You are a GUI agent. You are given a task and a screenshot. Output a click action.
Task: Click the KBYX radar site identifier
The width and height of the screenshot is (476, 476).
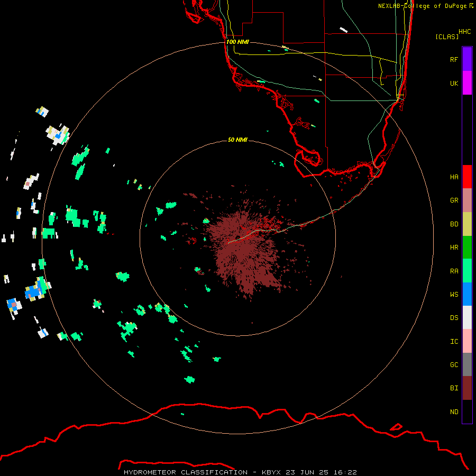[271, 472]
